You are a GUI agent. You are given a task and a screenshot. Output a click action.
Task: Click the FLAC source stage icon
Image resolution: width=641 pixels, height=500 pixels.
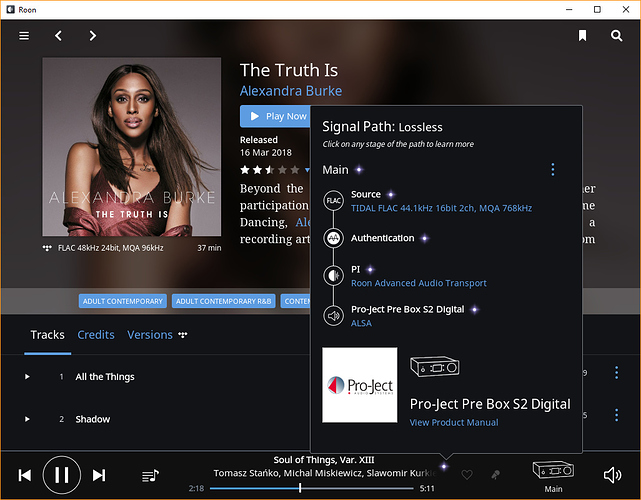(334, 201)
